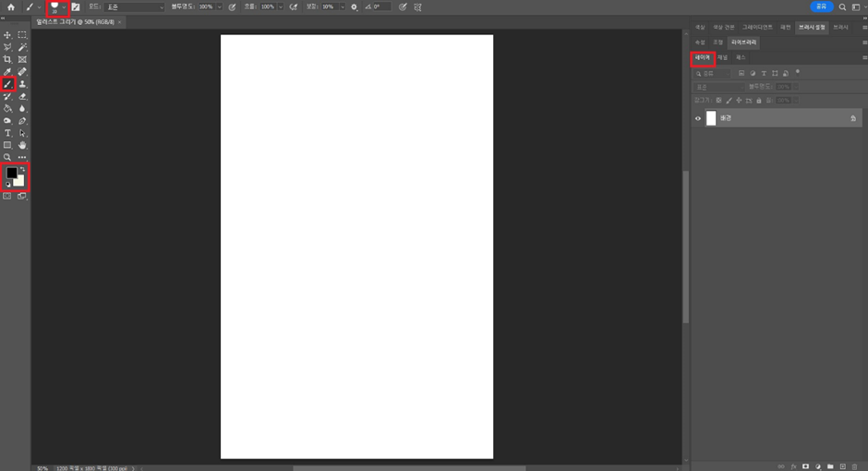Viewport: 868px width, 471px height.
Task: Select the Polygonal Lasso tool
Action: (7, 47)
